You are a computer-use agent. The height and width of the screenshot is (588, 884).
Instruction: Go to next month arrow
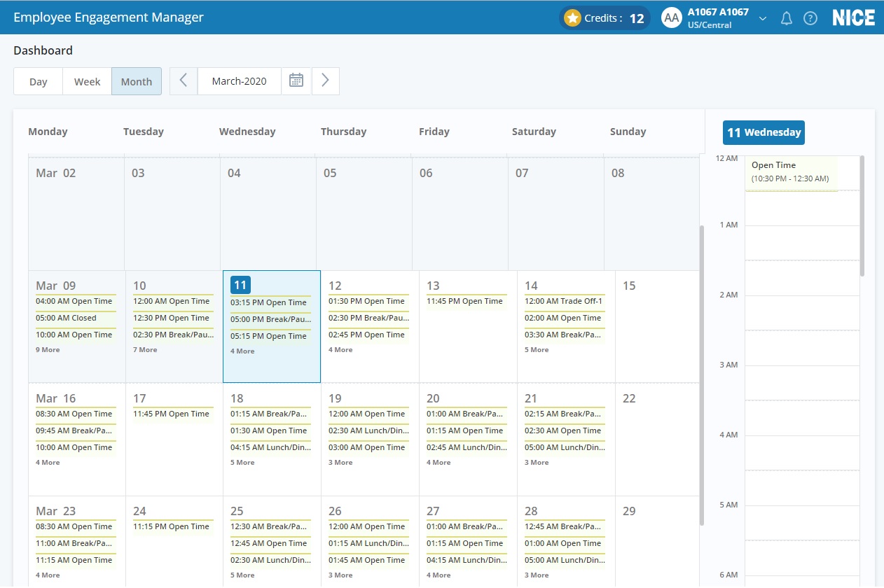(325, 80)
